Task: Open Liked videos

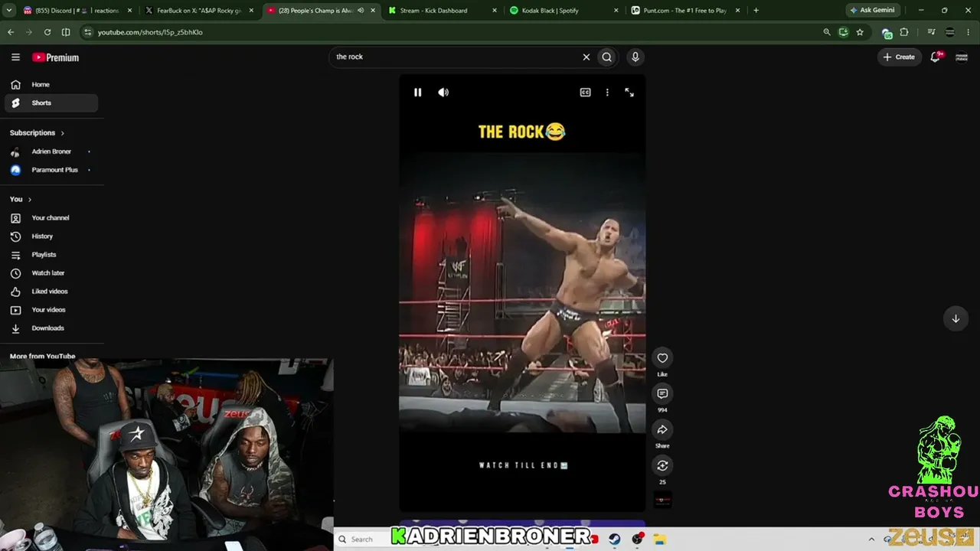Action: pos(51,292)
